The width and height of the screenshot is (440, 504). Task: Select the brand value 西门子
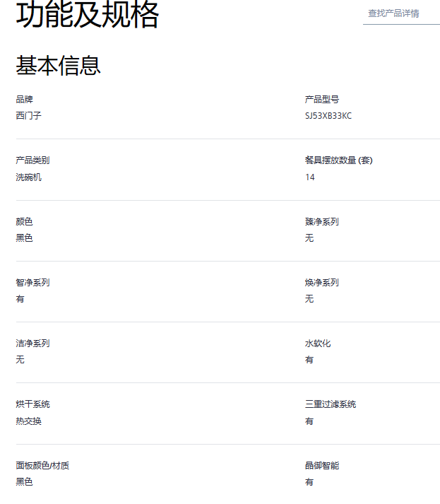(28, 116)
